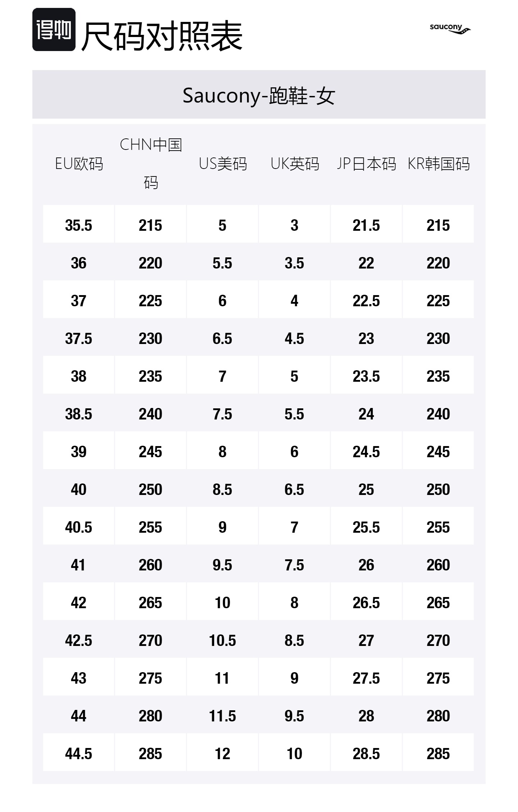Select the US美码 column header
This screenshot has height=812, width=518.
coord(223,164)
